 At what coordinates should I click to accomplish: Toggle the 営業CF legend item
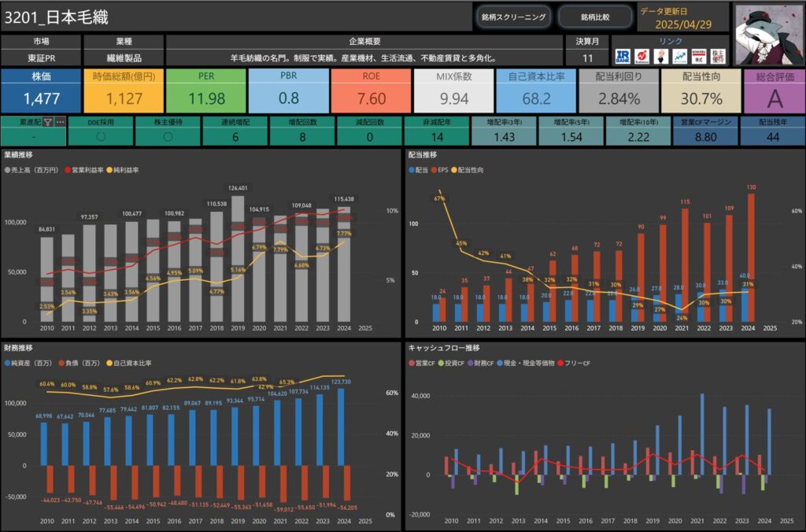click(x=422, y=364)
